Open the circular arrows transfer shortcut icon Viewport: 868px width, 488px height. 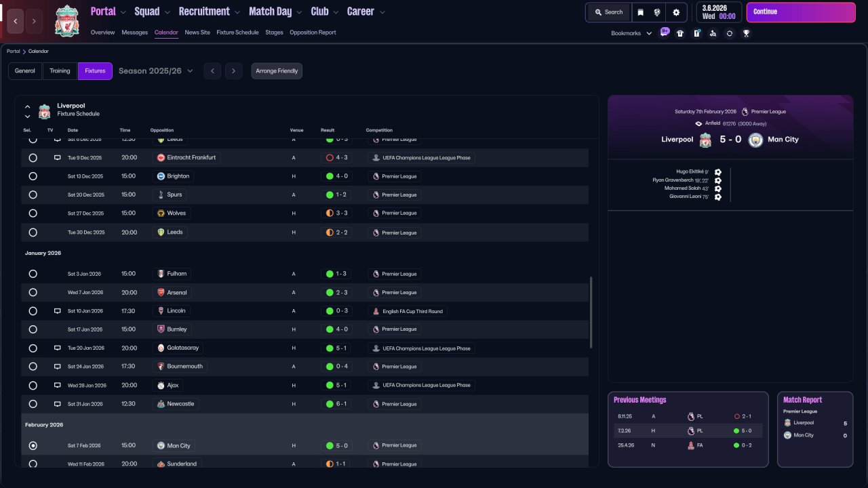[x=730, y=33]
